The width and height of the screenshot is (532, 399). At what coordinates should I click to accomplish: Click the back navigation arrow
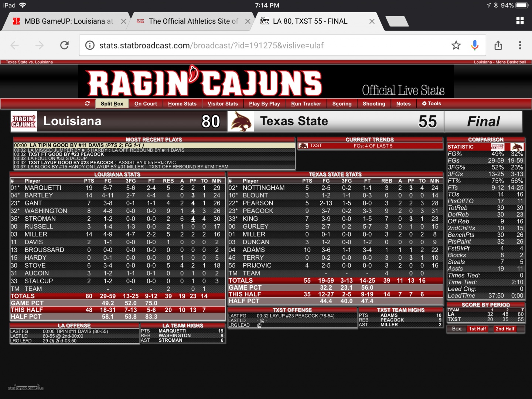point(15,45)
